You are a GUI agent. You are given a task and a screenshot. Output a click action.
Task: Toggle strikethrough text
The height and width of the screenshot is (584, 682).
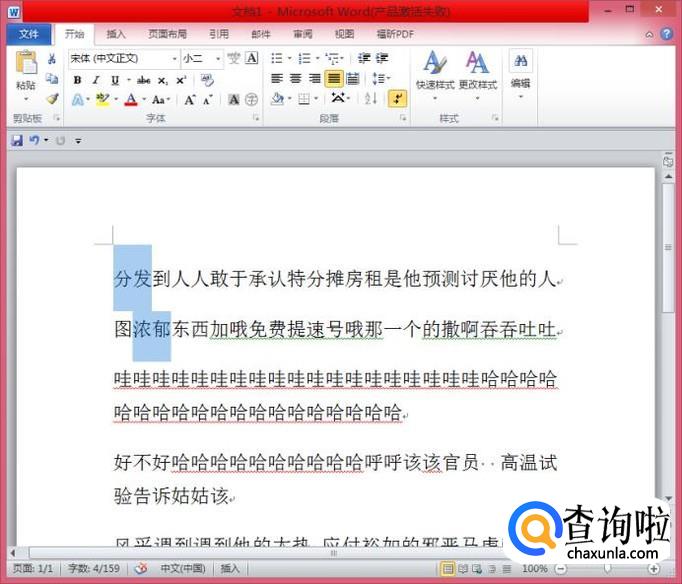[x=144, y=80]
